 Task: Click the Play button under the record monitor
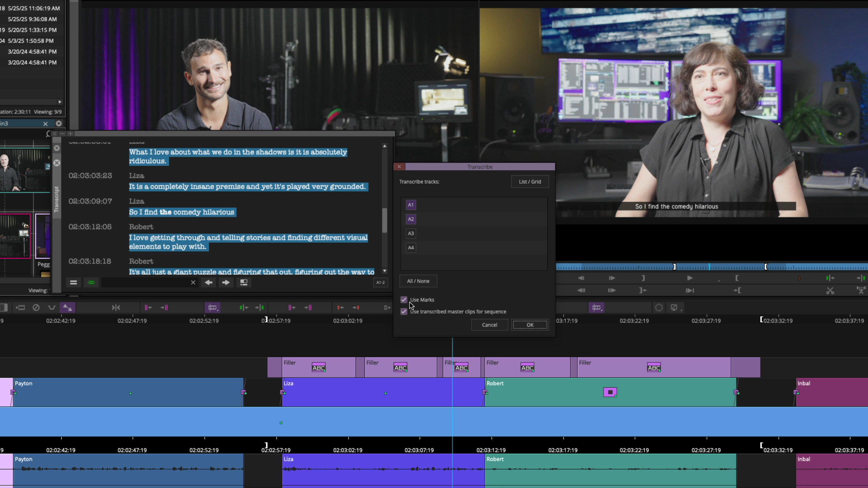(690, 278)
